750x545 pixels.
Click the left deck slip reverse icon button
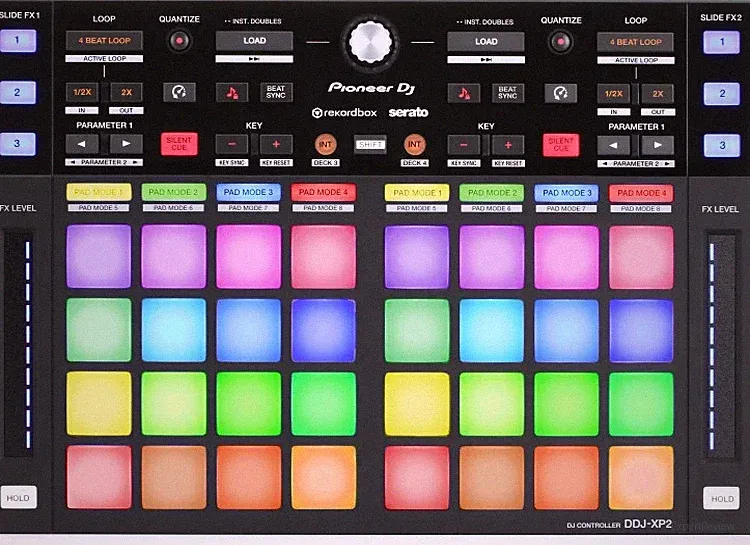pos(179,92)
